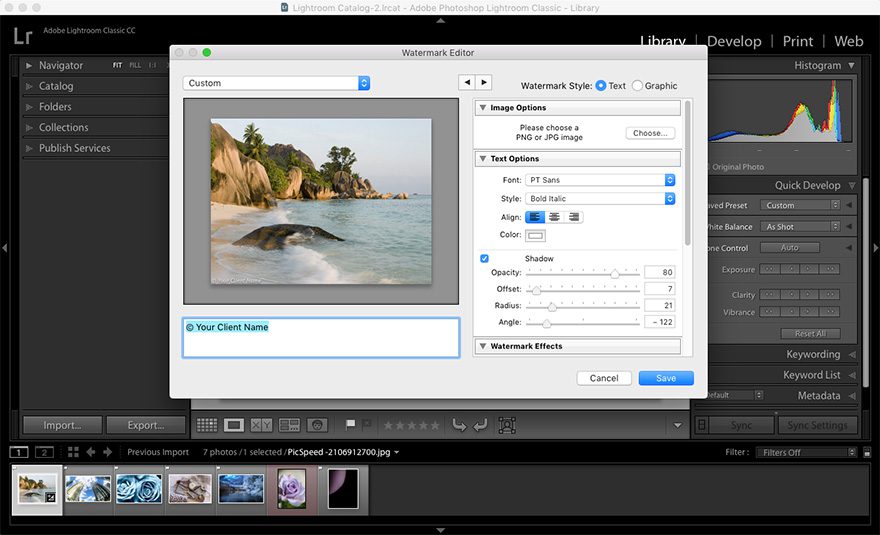Image resolution: width=880 pixels, height=535 pixels.
Task: Open the Print module
Action: coord(797,41)
